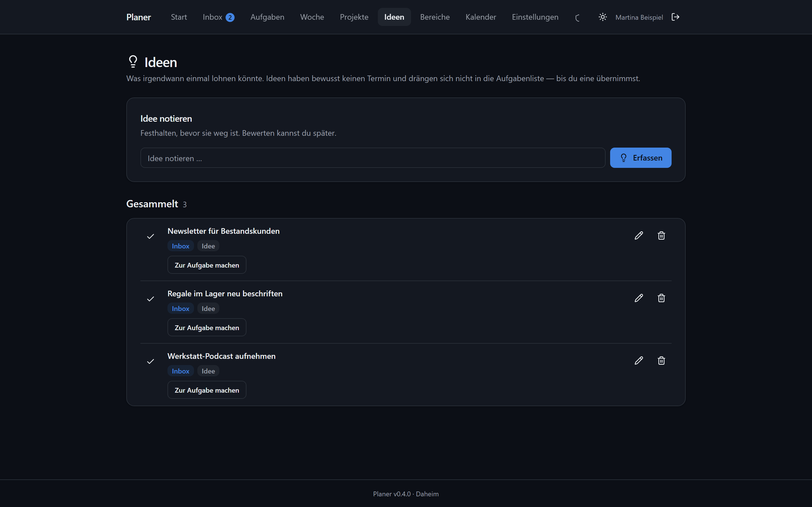Image resolution: width=812 pixels, height=507 pixels.
Task: Go to the Projekte tab
Action: coord(354,17)
